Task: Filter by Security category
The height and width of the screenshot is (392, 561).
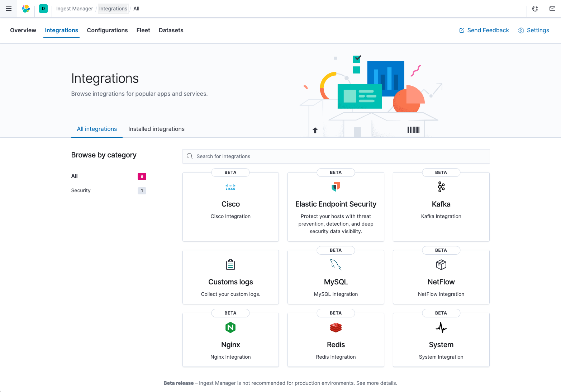Action: coord(81,191)
